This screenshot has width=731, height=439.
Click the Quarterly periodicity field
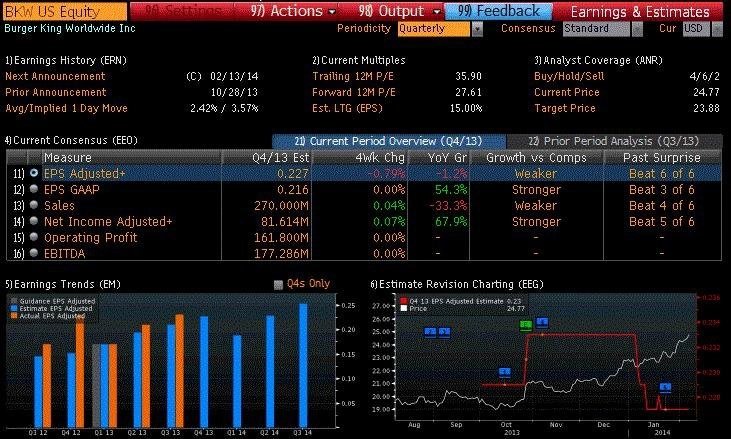coord(434,29)
